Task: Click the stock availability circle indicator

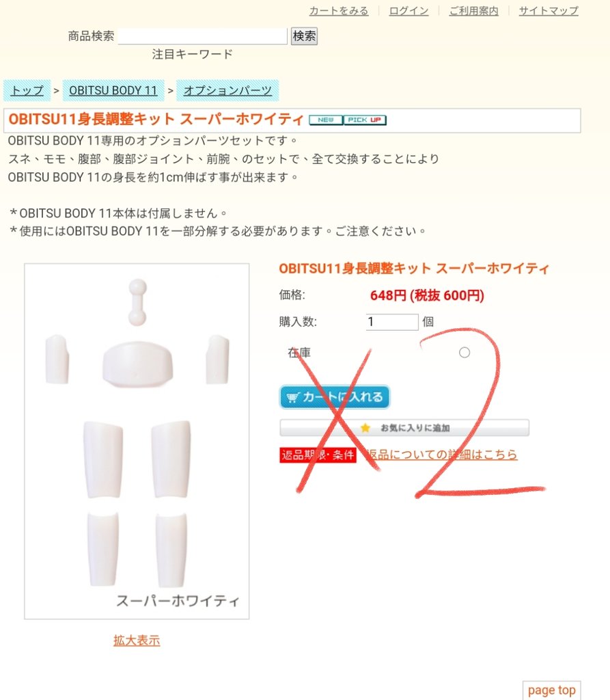Action: 464,353
